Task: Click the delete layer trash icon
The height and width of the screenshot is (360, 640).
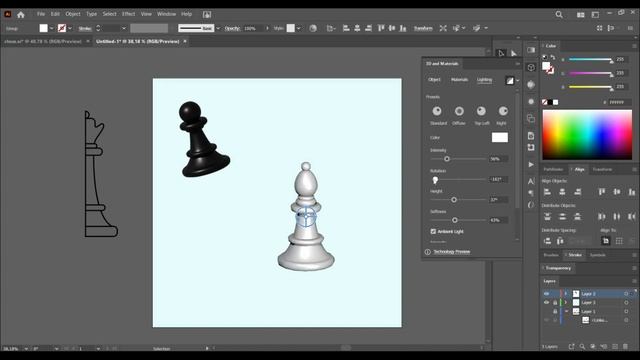Action: (625, 347)
